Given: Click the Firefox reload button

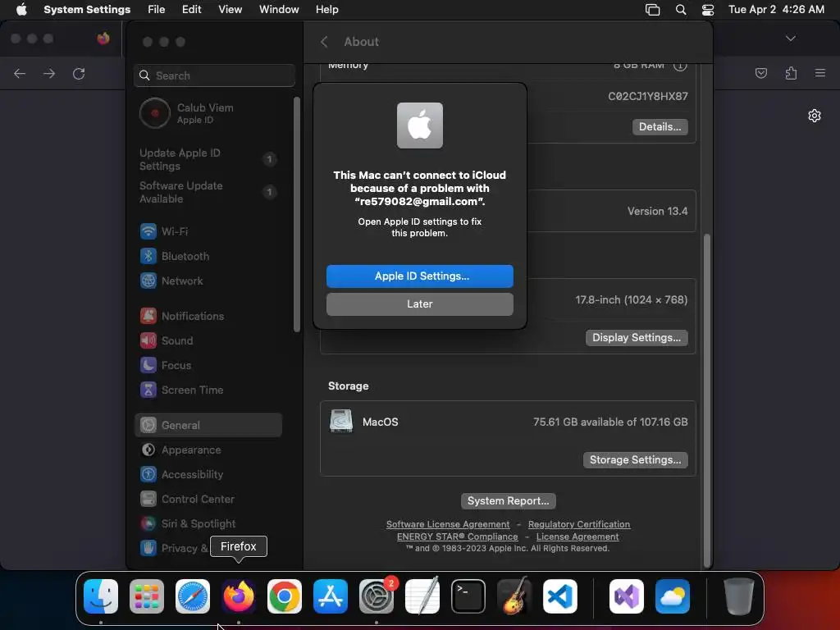Looking at the screenshot, I should click(79, 73).
